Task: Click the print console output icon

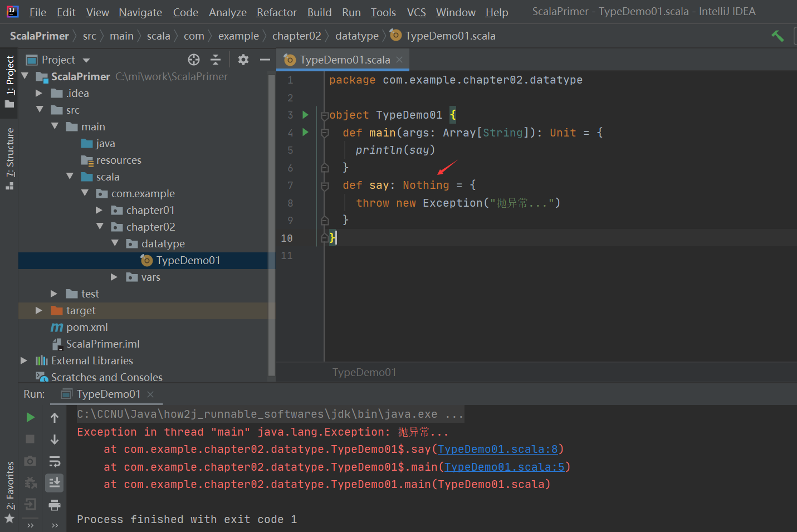Action: [55, 505]
